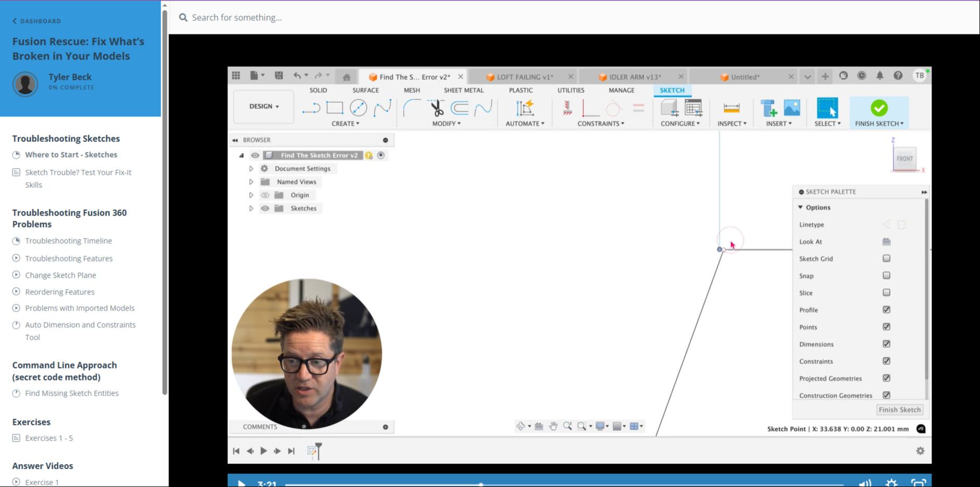This screenshot has height=487, width=980.
Task: Open the Modify dropdown menu
Action: [446, 124]
